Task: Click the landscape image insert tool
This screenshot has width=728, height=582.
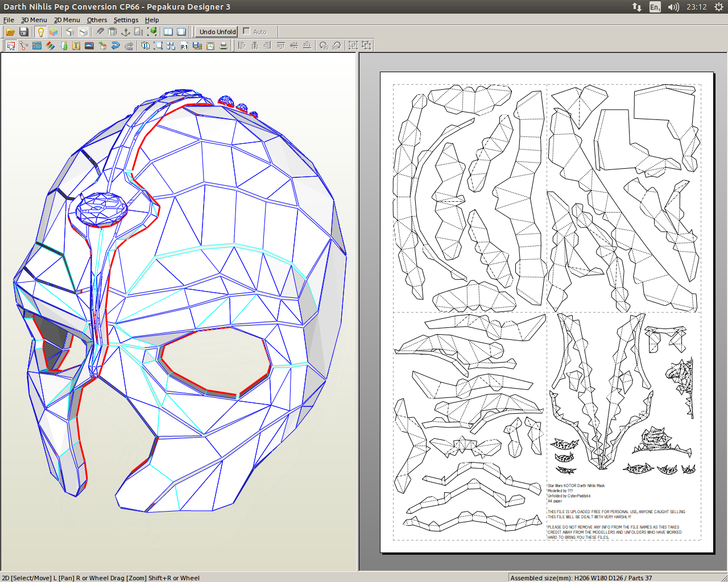Action: pos(89,45)
